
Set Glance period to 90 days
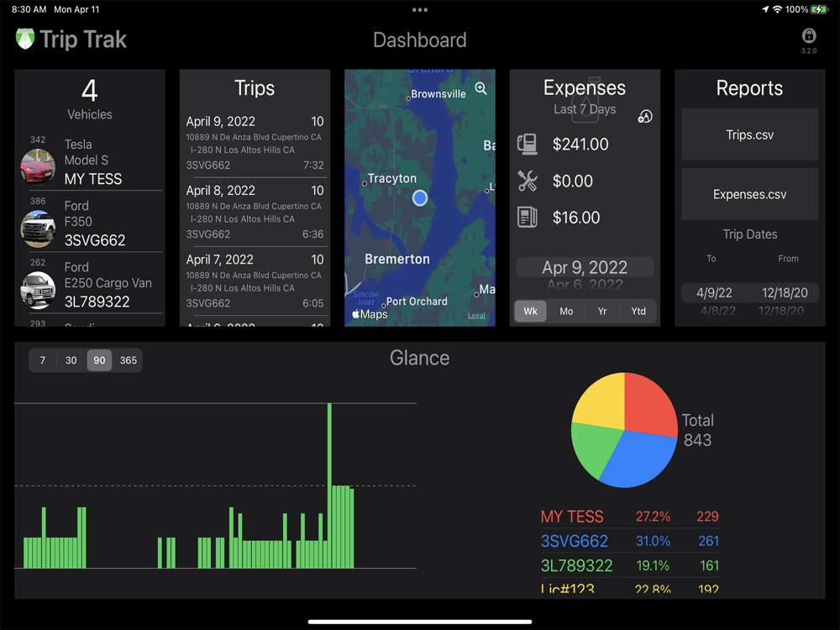point(100,360)
